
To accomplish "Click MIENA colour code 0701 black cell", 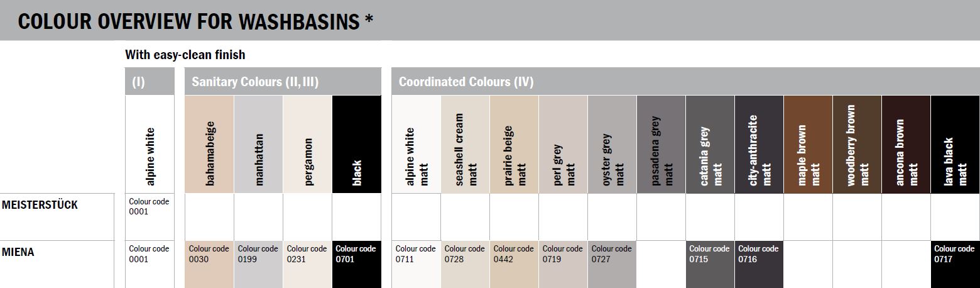I will 357,264.
